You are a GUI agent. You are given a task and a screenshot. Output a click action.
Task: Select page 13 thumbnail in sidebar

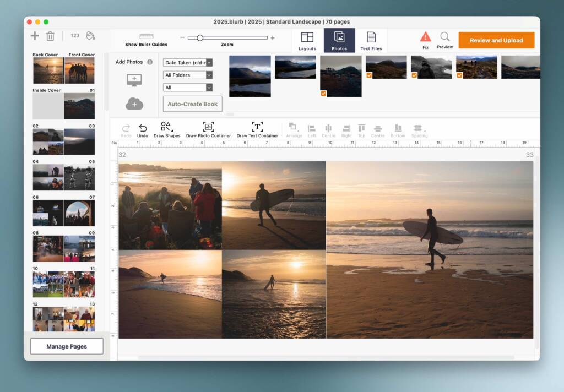coord(79,319)
